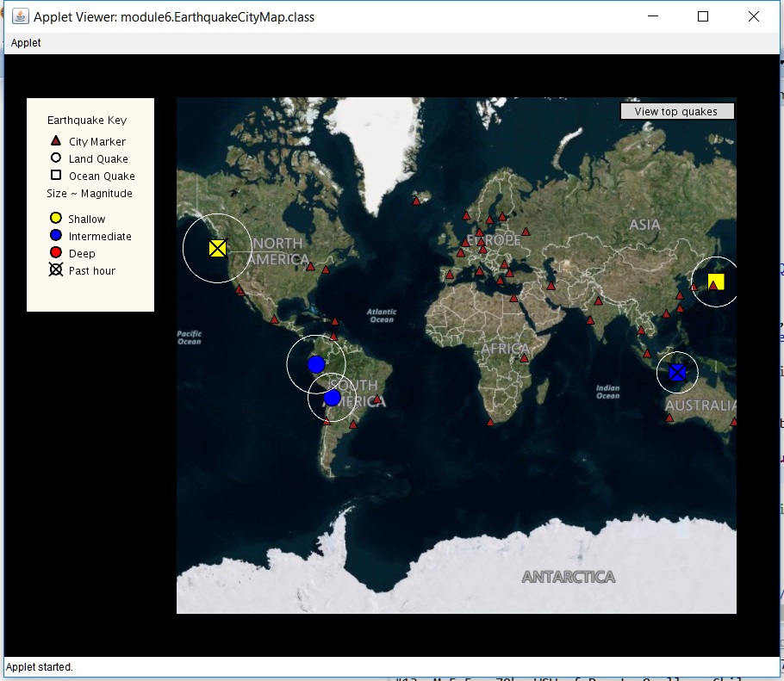
Task: Click the Past hour crossed circle symbol
Action: click(x=56, y=269)
